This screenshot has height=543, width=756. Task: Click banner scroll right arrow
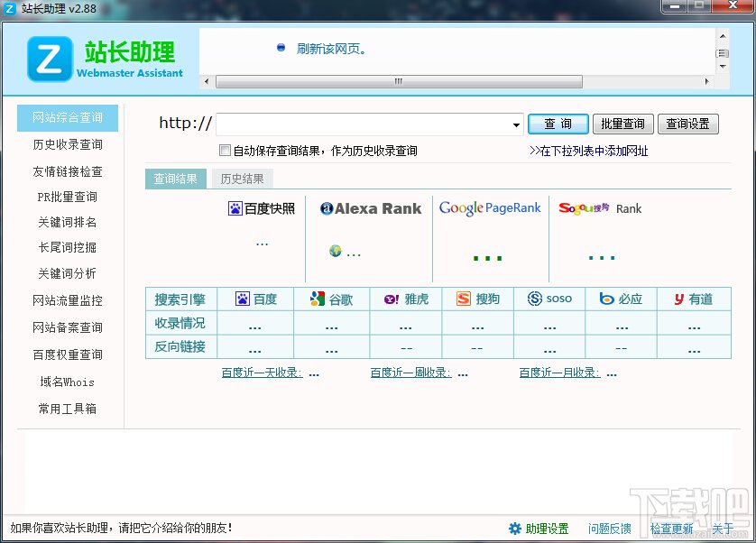706,81
